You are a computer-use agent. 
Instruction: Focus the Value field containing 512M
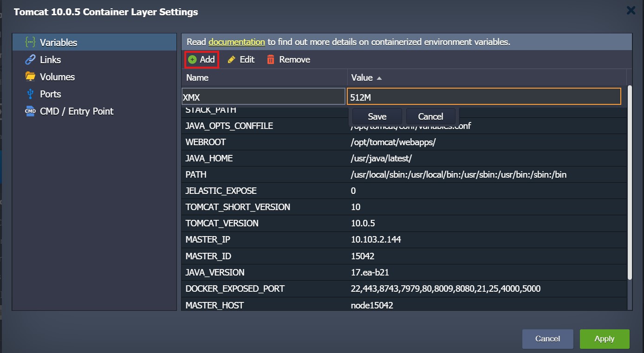[x=484, y=96]
